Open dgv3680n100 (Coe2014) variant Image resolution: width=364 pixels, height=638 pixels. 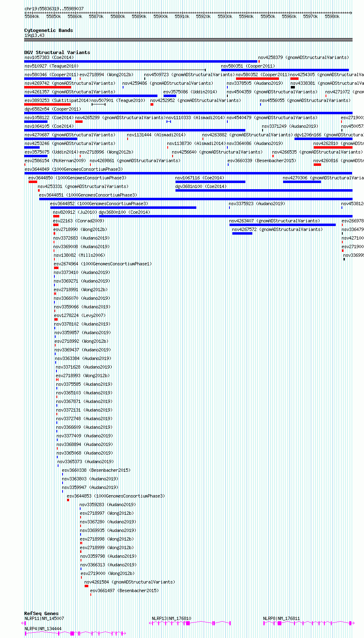coord(125,212)
